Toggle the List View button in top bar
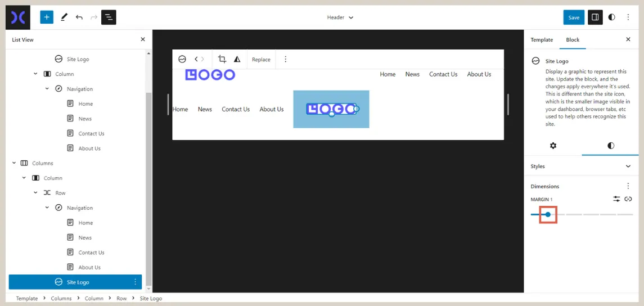Viewport: 644px width, 306px height. pos(109,17)
